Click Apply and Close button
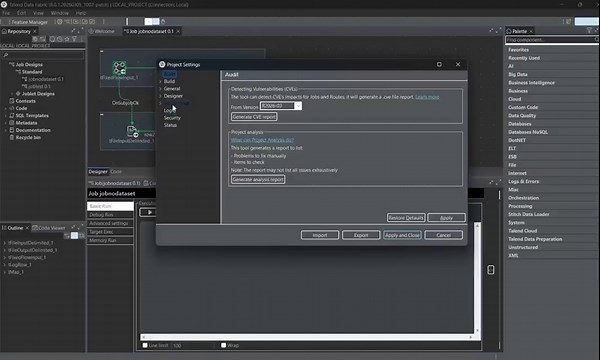The image size is (600, 360). coord(402,235)
